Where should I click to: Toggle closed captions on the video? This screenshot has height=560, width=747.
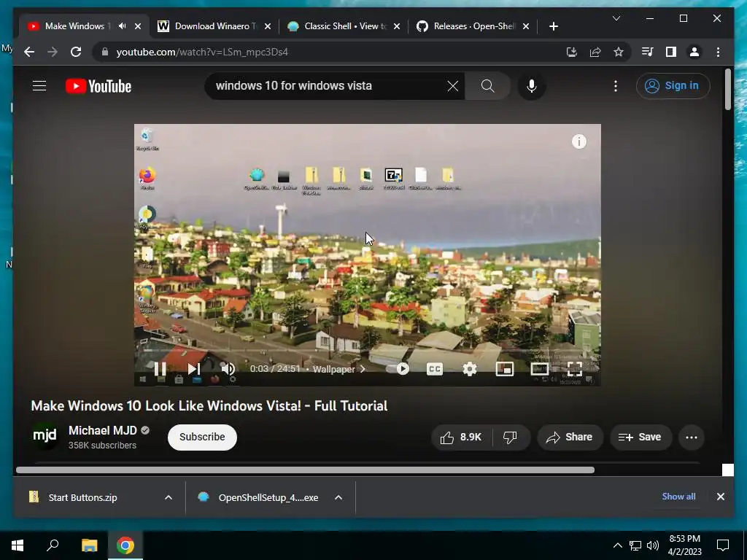pyautogui.click(x=435, y=368)
